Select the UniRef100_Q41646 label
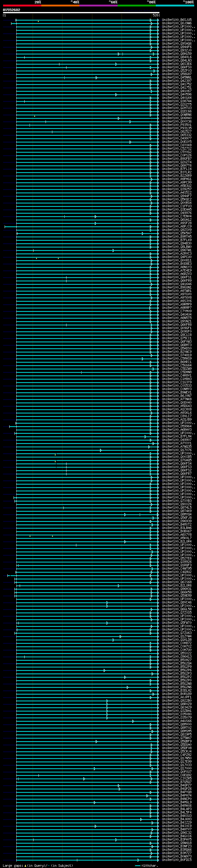Screen dimensions: 197x868 177,284
